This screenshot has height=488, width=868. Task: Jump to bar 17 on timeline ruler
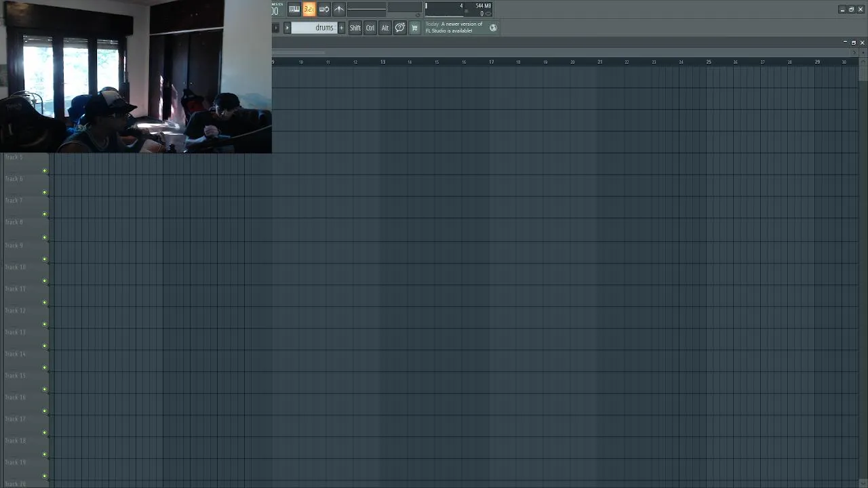coord(491,62)
